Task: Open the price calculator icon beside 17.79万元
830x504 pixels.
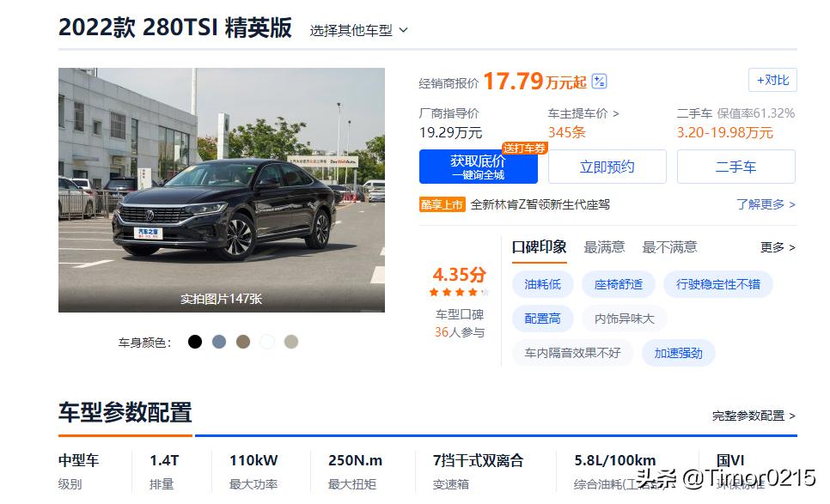Action: 598,82
